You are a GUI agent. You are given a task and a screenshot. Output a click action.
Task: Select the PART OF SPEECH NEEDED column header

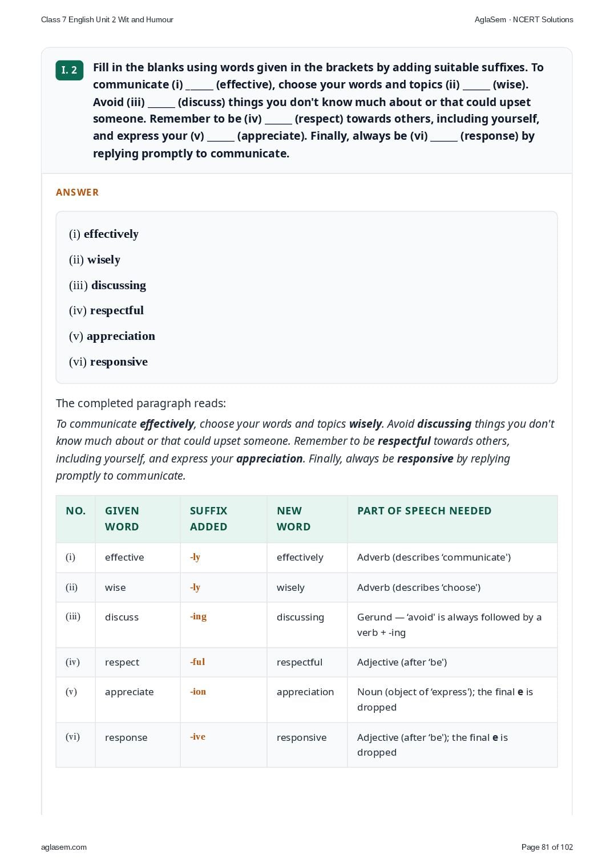[x=424, y=511]
